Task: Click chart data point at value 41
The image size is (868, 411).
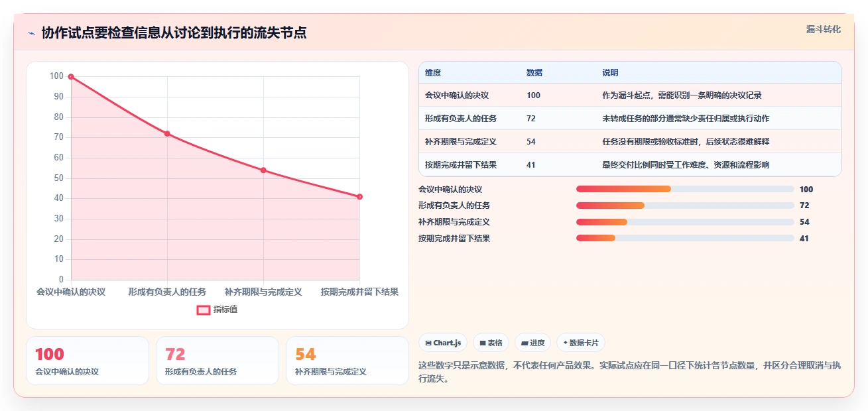Action: pos(359,197)
